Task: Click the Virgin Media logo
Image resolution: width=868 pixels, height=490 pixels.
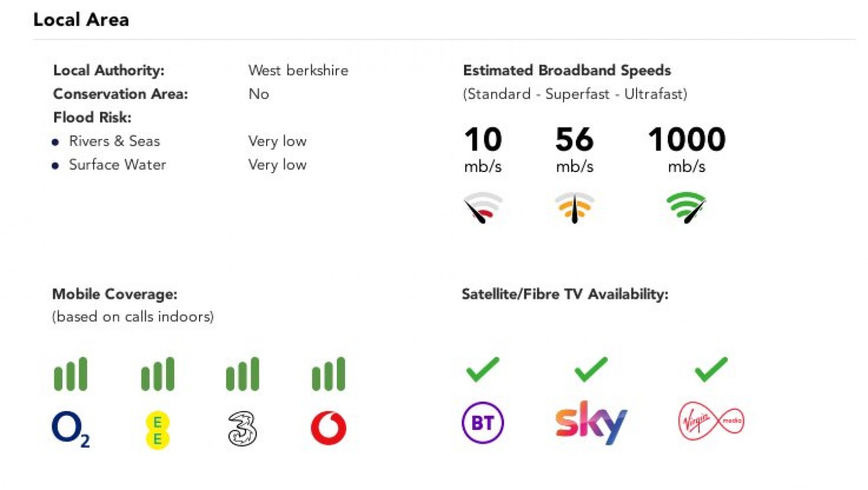Action: [x=711, y=421]
